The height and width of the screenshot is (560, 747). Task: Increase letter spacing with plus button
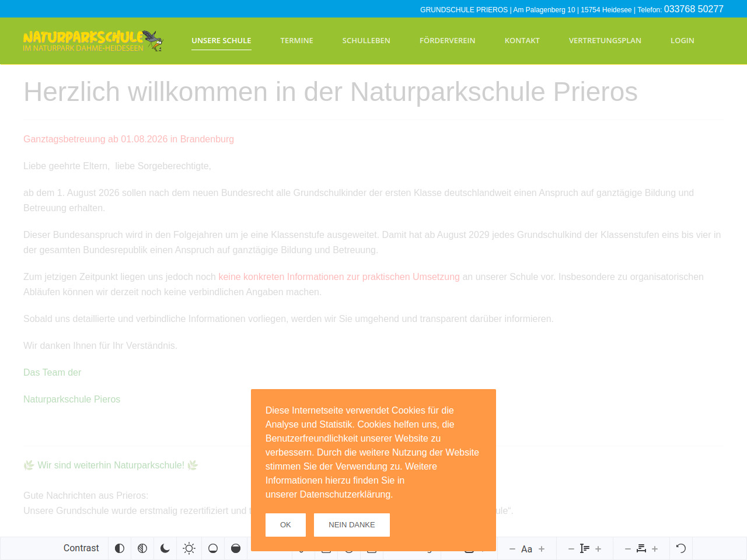click(x=655, y=549)
